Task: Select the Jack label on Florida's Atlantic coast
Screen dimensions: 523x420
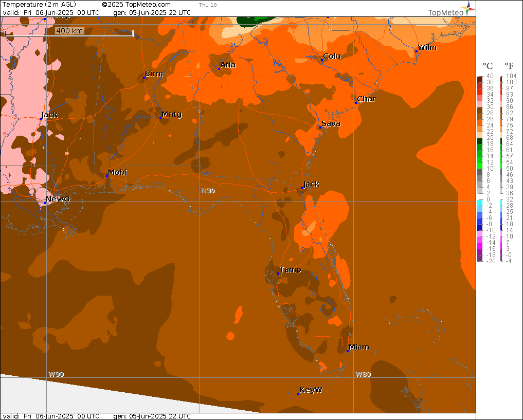Action: click(312, 184)
